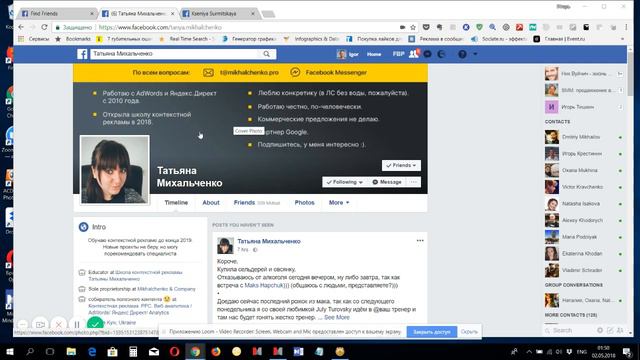Select the Photos profile tab

pos(304,202)
